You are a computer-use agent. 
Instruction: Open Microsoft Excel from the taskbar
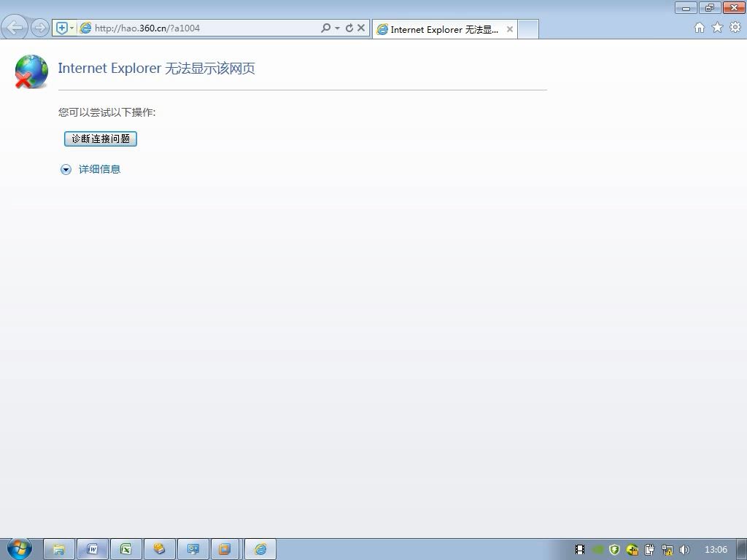coord(125,550)
